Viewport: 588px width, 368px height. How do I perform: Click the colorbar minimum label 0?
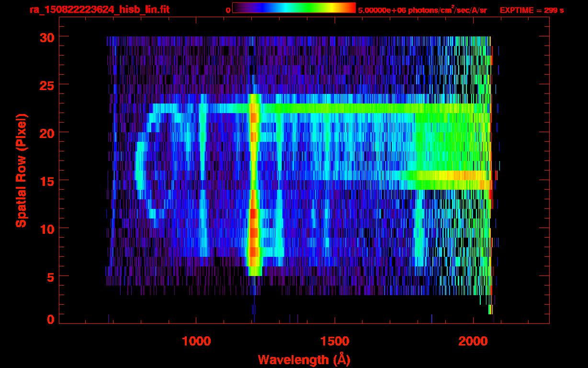coord(228,10)
